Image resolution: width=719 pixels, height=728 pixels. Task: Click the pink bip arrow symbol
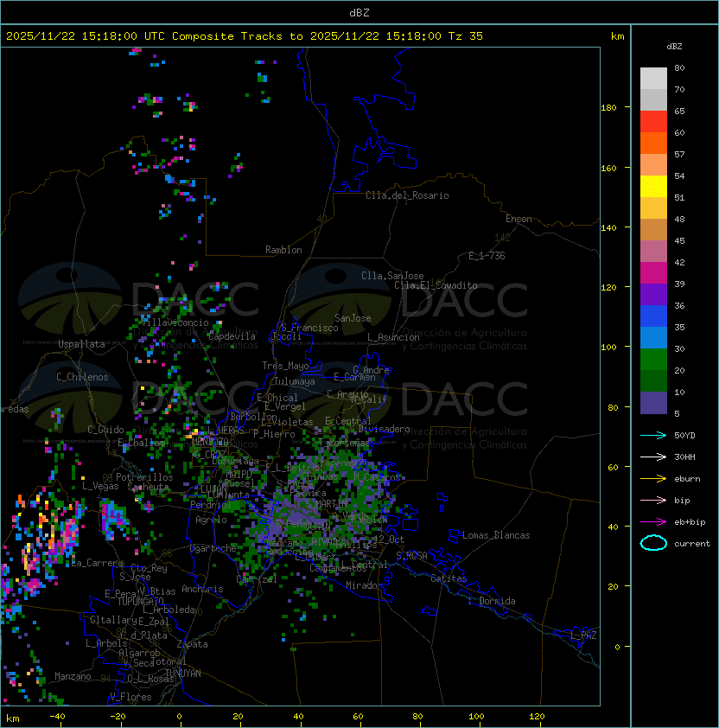click(653, 500)
